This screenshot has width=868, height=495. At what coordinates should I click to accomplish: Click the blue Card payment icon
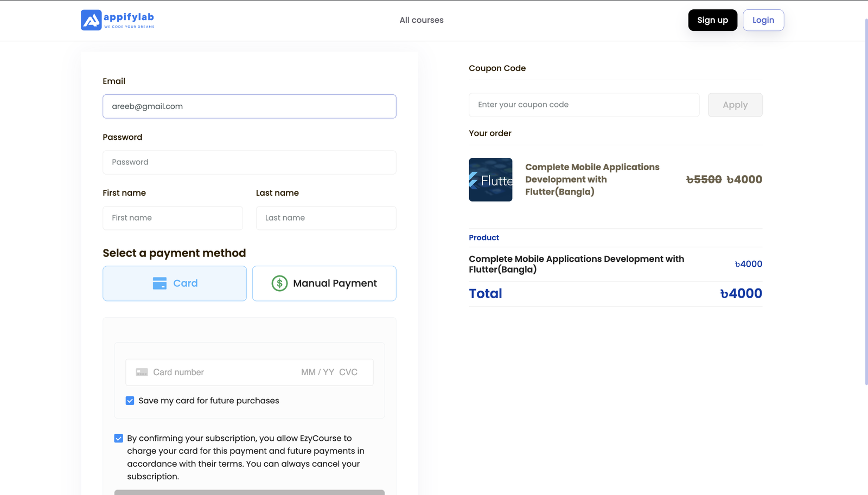coord(159,284)
